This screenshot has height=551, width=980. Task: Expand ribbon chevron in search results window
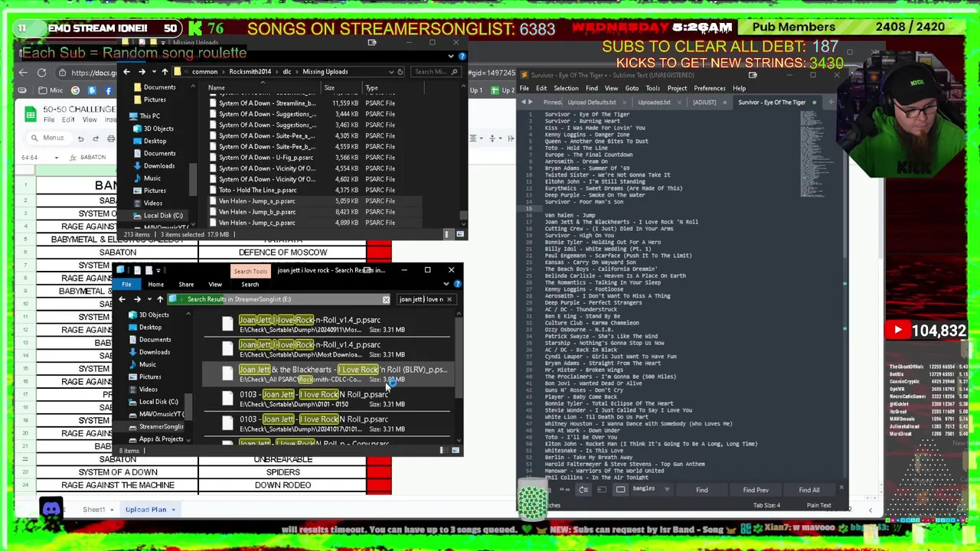[446, 284]
